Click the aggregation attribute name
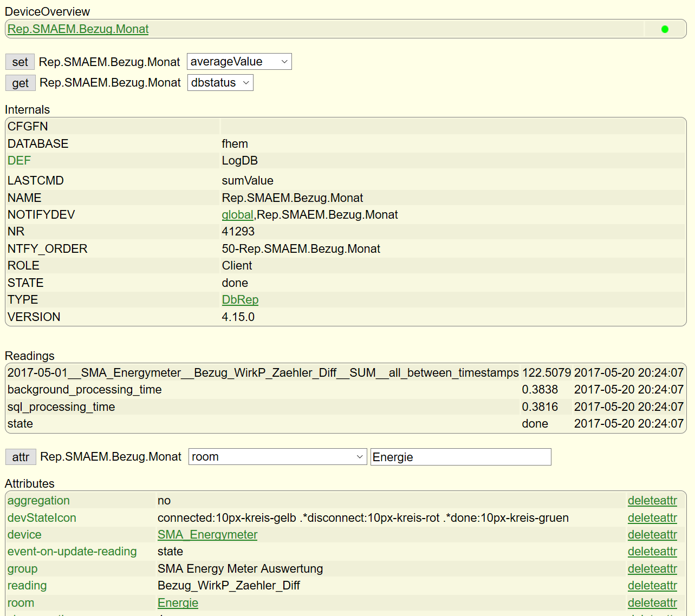 tap(38, 501)
